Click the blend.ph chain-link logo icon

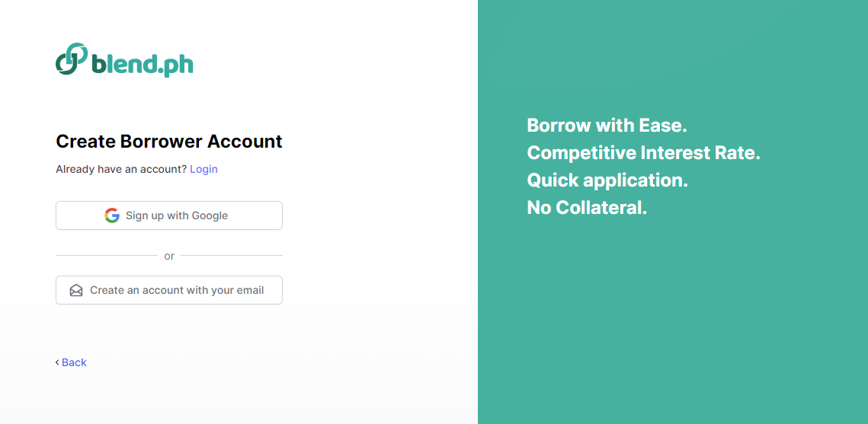pos(72,59)
